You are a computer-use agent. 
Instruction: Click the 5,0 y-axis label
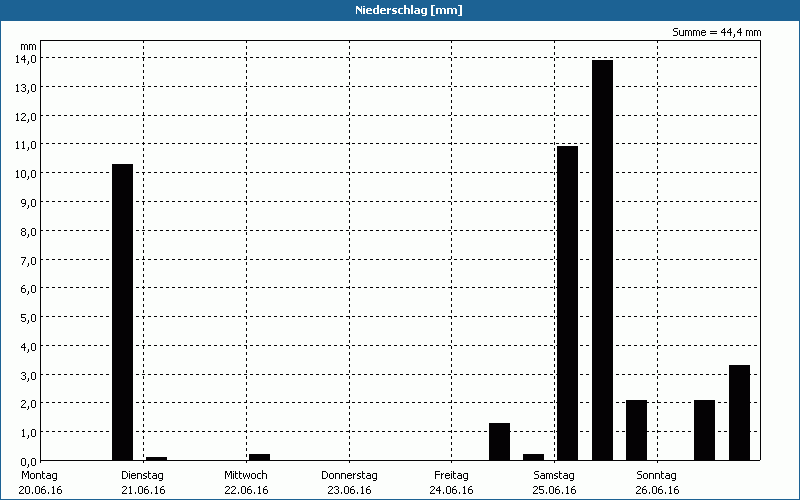[29, 318]
